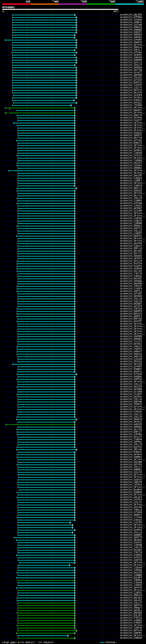Select the UniRef100_A5APU3 label
Viewport: 146px width, 644px height.
[131, 42]
